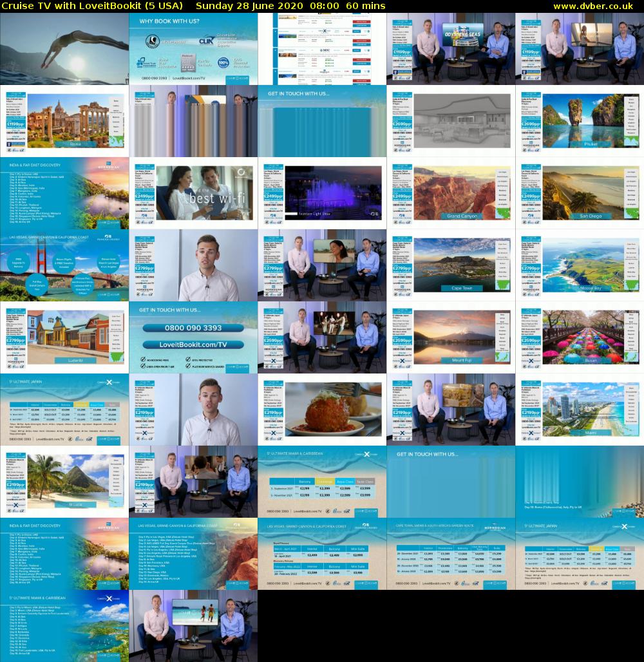Click the 60 mins duration text

[x=365, y=6]
